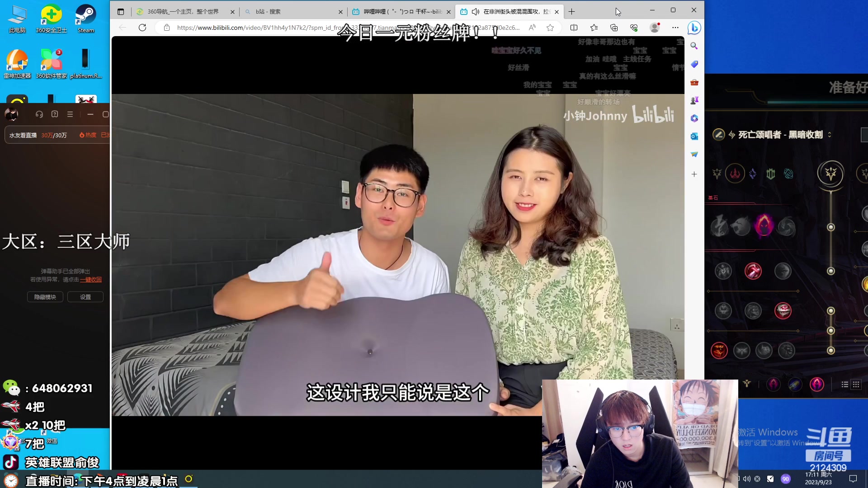The width and height of the screenshot is (868, 488).
Task: Open taskbar volume control
Action: coord(747,479)
